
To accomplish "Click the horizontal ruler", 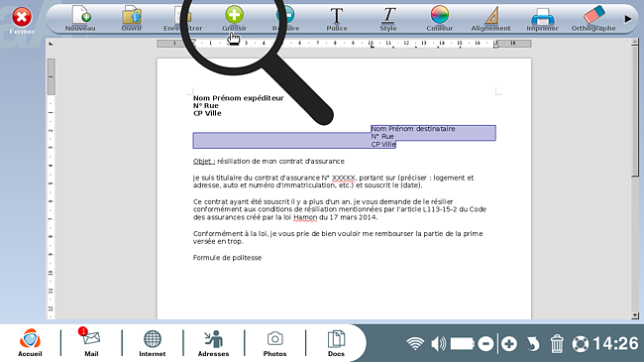I will (344, 44).
